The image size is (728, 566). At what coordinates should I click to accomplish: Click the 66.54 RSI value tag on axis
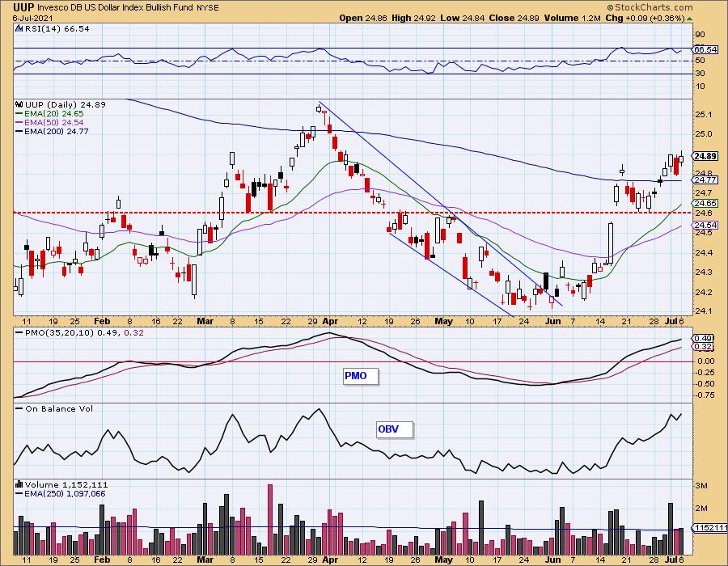click(x=705, y=49)
